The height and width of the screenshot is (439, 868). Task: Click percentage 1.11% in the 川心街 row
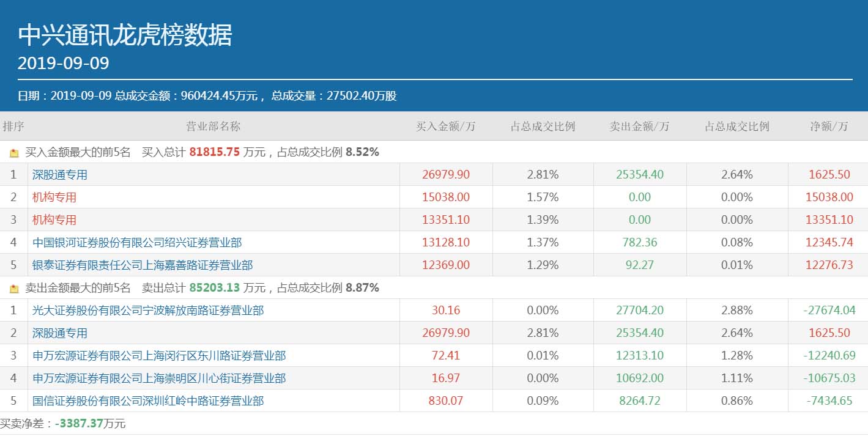click(737, 378)
